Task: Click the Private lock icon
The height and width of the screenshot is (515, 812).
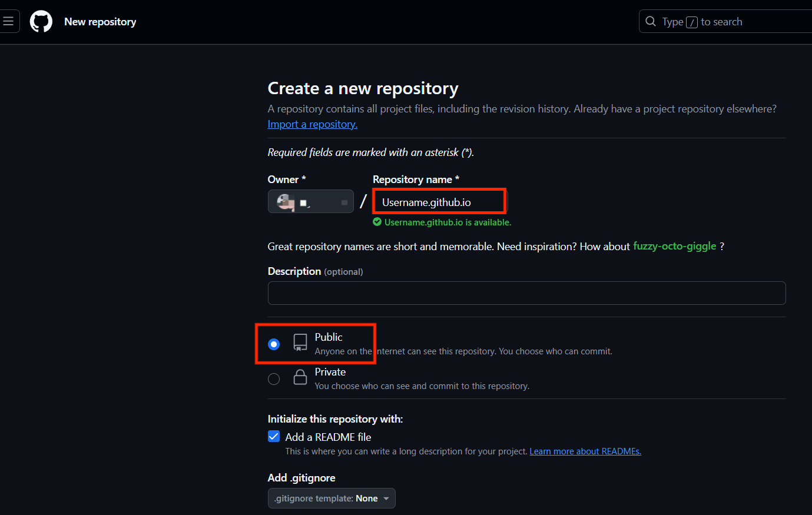Action: [300, 377]
